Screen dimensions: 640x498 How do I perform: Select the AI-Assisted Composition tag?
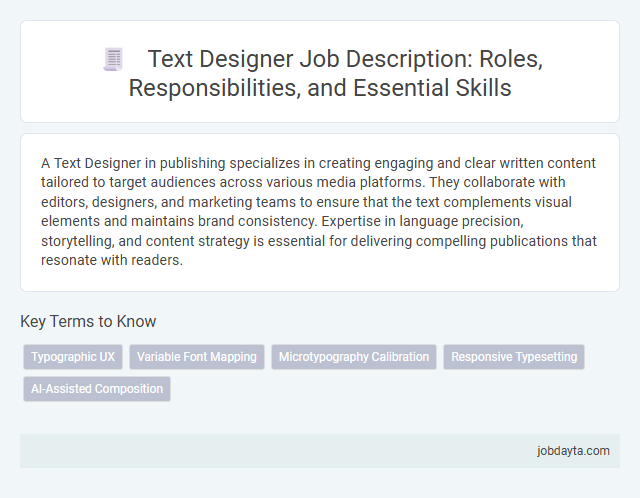click(x=97, y=389)
